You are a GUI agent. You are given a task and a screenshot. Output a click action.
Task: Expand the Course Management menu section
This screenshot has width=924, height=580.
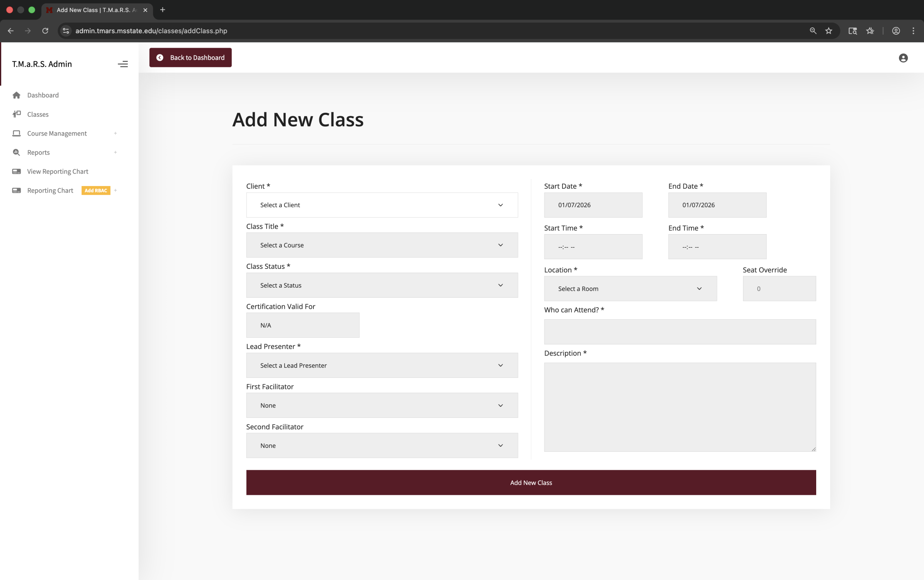click(115, 133)
